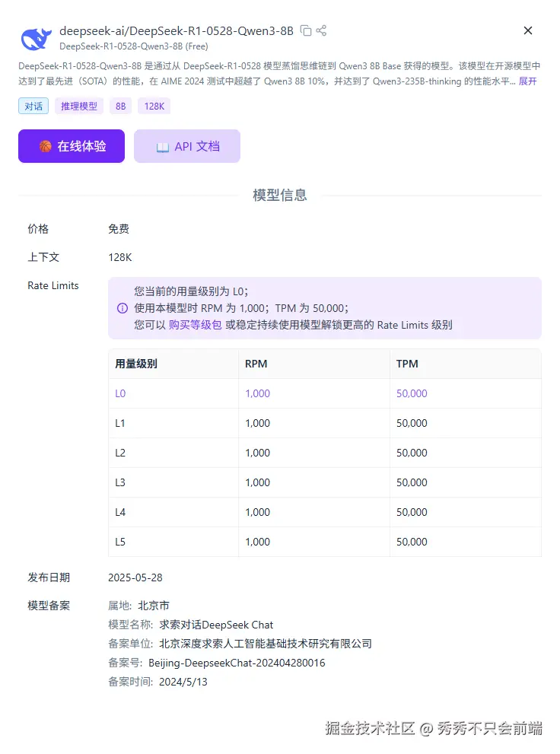Click the 128K tag
Image resolution: width=560 pixels, height=754 pixels.
pyautogui.click(x=154, y=106)
